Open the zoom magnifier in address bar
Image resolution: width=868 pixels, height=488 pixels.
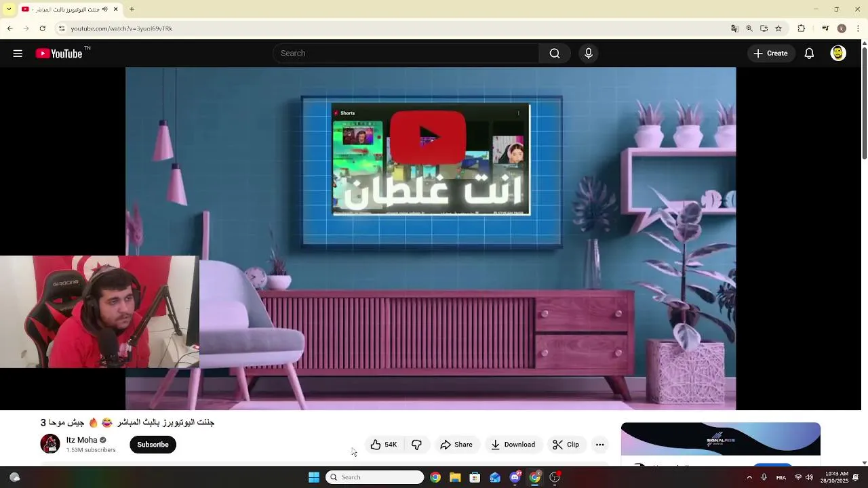[749, 28]
